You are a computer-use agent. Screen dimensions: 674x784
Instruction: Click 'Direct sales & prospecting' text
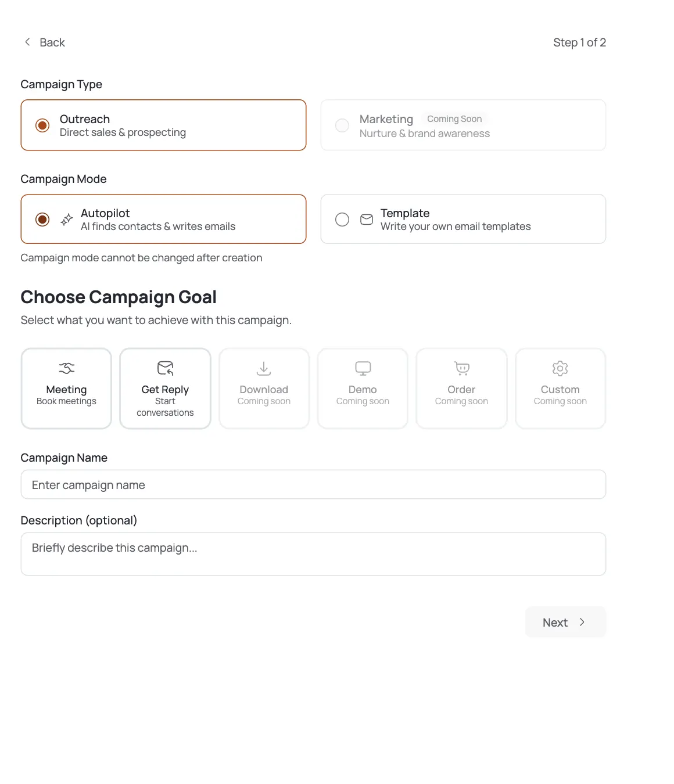pyautogui.click(x=123, y=132)
